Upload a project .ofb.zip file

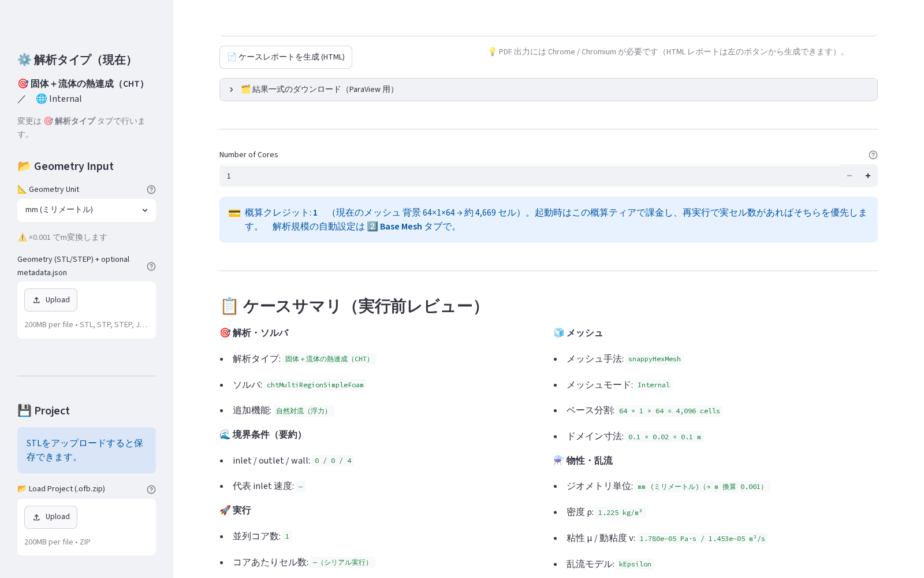(51, 517)
